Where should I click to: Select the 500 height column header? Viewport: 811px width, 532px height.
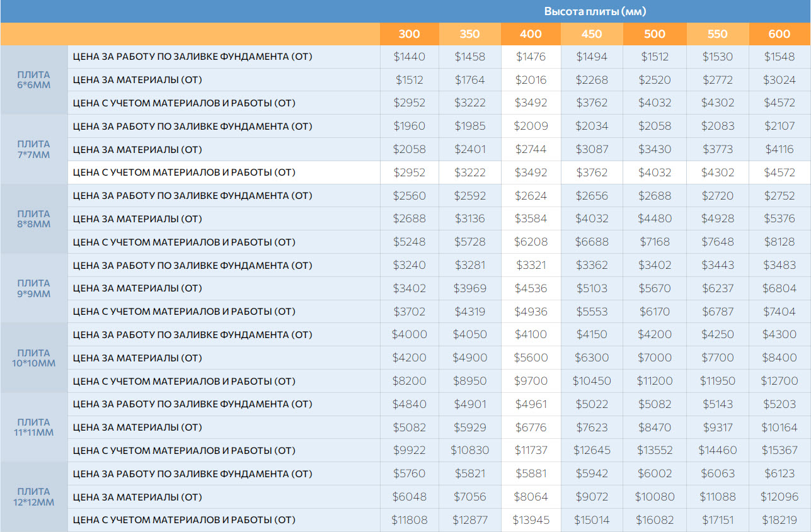point(655,34)
